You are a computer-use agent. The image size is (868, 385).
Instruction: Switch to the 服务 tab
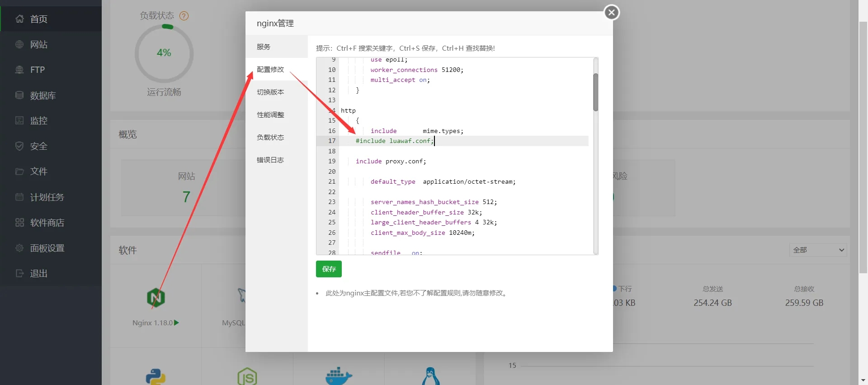[277, 47]
